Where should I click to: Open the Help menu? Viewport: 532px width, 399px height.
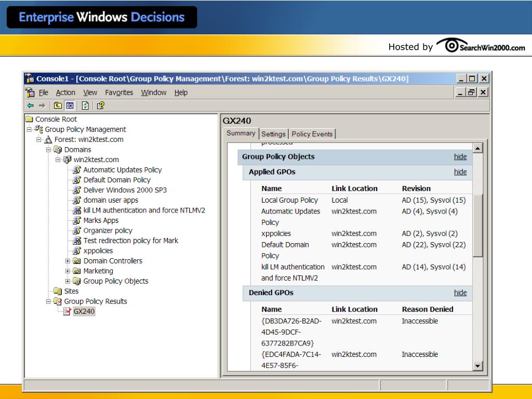pos(181,92)
